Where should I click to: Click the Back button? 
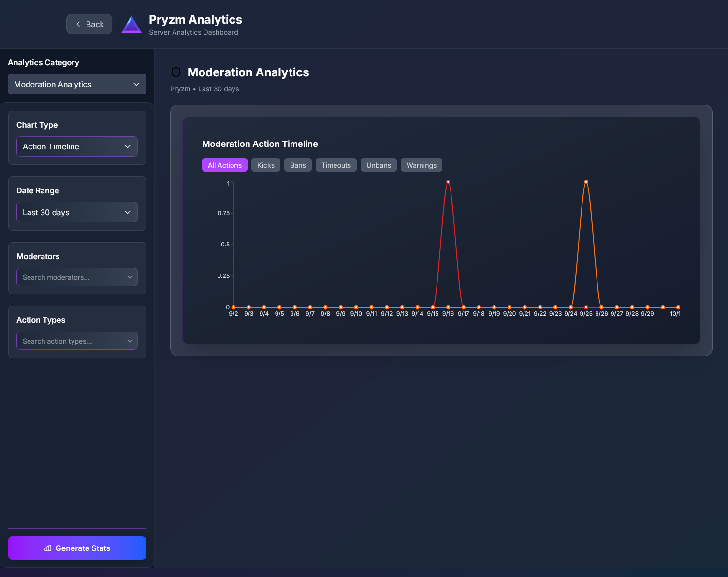(x=89, y=24)
